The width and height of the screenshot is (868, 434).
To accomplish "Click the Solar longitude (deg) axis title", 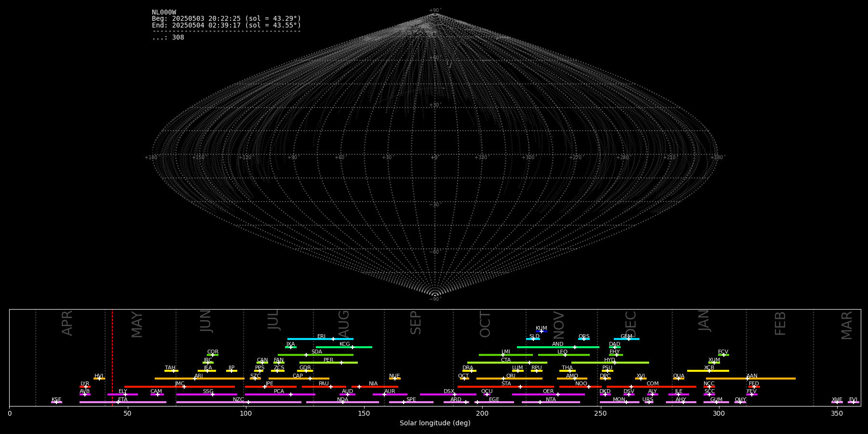I will click(x=435, y=423).
